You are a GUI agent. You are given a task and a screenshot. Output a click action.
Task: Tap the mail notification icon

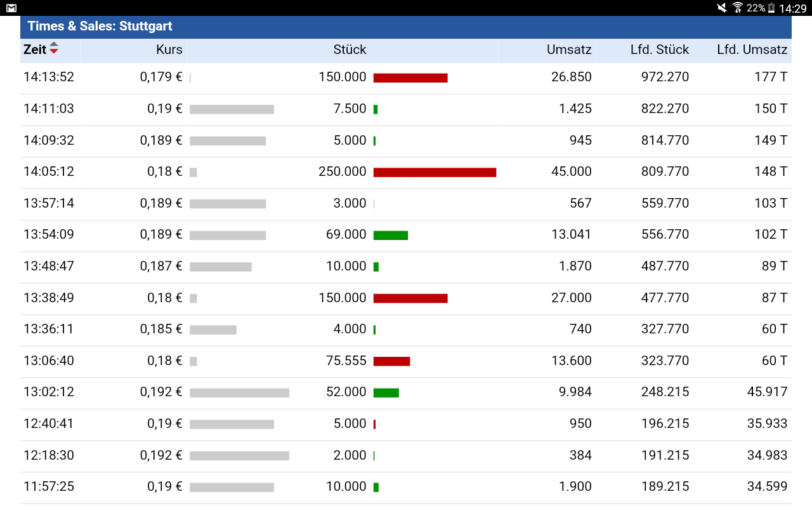coord(11,8)
